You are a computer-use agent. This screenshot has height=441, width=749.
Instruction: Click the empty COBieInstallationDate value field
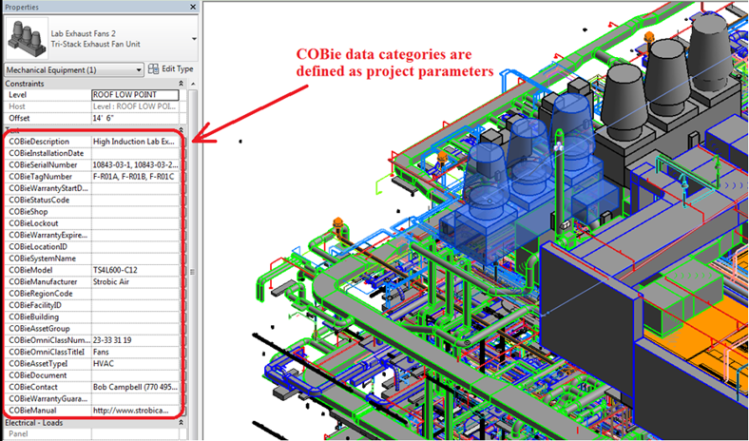(137, 153)
